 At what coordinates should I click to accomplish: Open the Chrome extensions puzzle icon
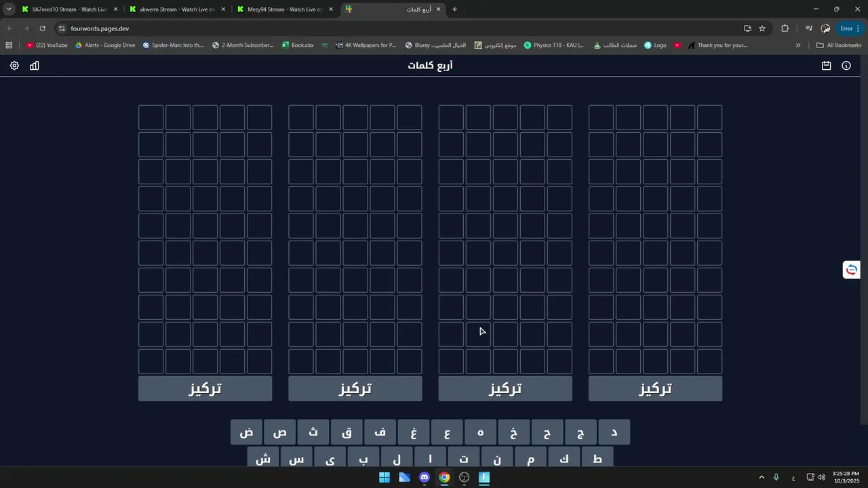pyautogui.click(x=785, y=28)
